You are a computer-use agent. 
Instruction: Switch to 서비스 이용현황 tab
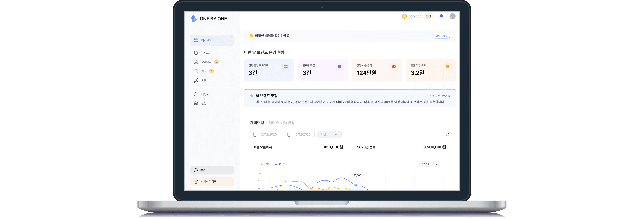pos(281,123)
